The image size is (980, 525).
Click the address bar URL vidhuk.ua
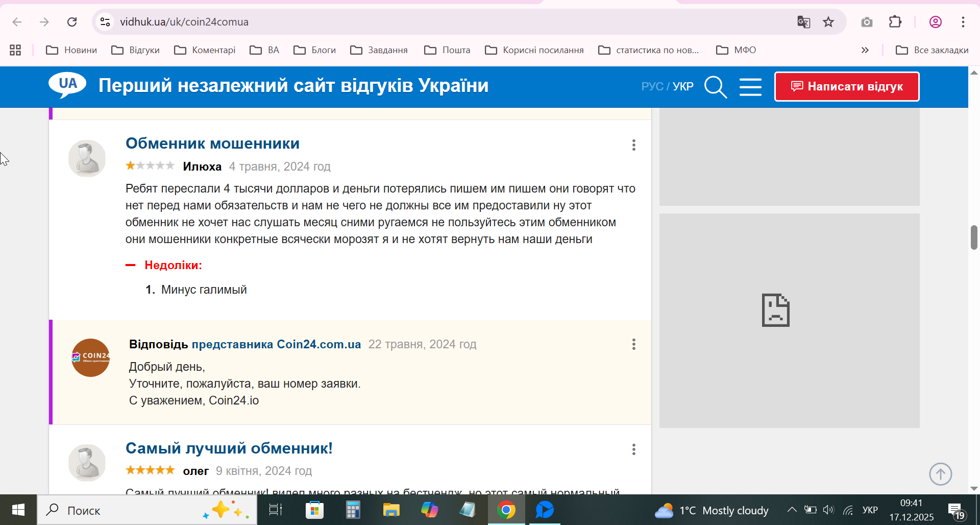point(184,22)
